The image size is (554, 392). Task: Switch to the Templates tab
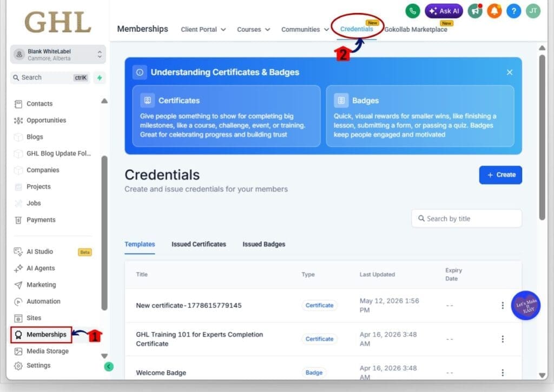point(140,244)
